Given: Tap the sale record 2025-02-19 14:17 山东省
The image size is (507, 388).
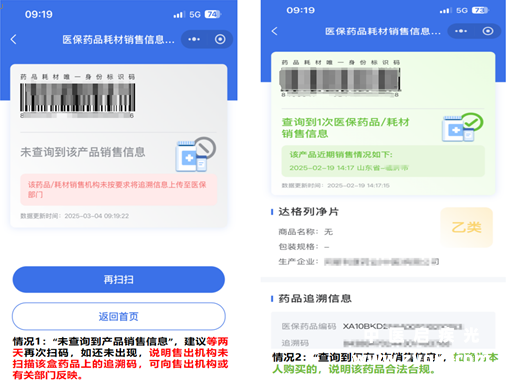Looking at the screenshot, I should [x=349, y=168].
